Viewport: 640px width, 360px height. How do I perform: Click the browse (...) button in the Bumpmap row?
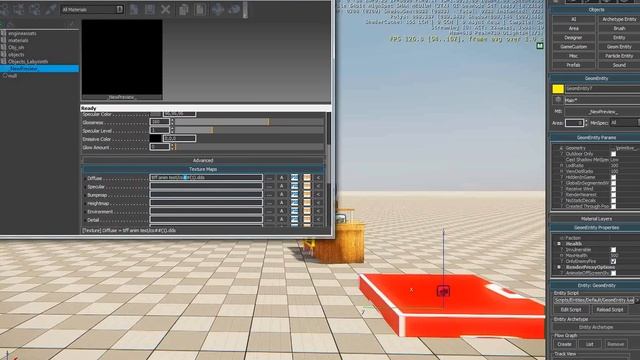click(269, 194)
